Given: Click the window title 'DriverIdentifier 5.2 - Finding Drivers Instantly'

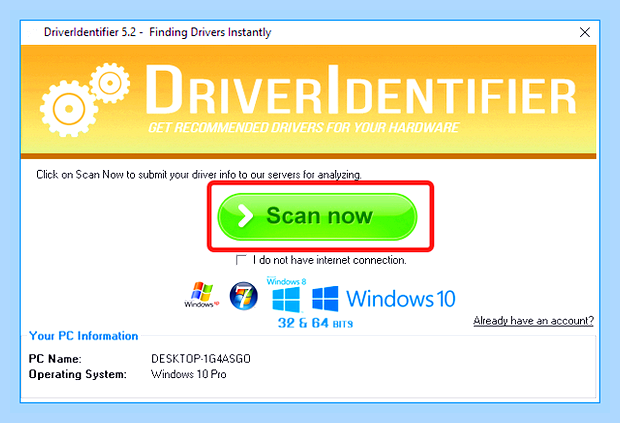Looking at the screenshot, I should (157, 32).
